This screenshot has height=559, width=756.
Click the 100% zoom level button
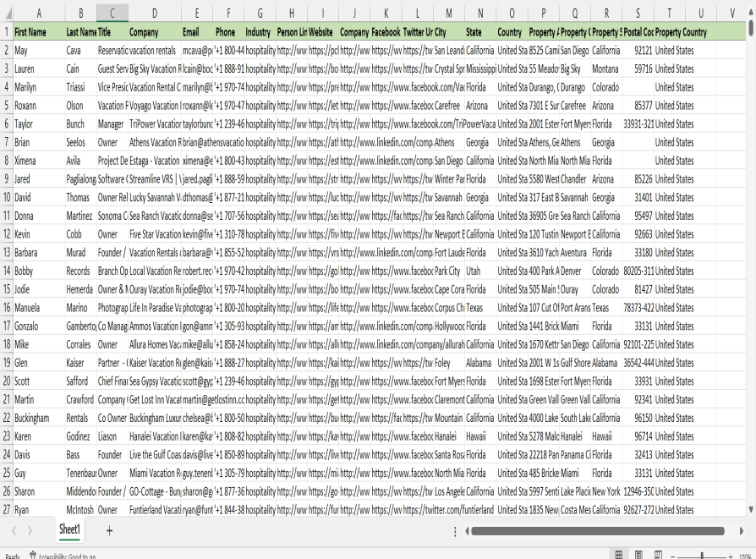click(x=746, y=556)
